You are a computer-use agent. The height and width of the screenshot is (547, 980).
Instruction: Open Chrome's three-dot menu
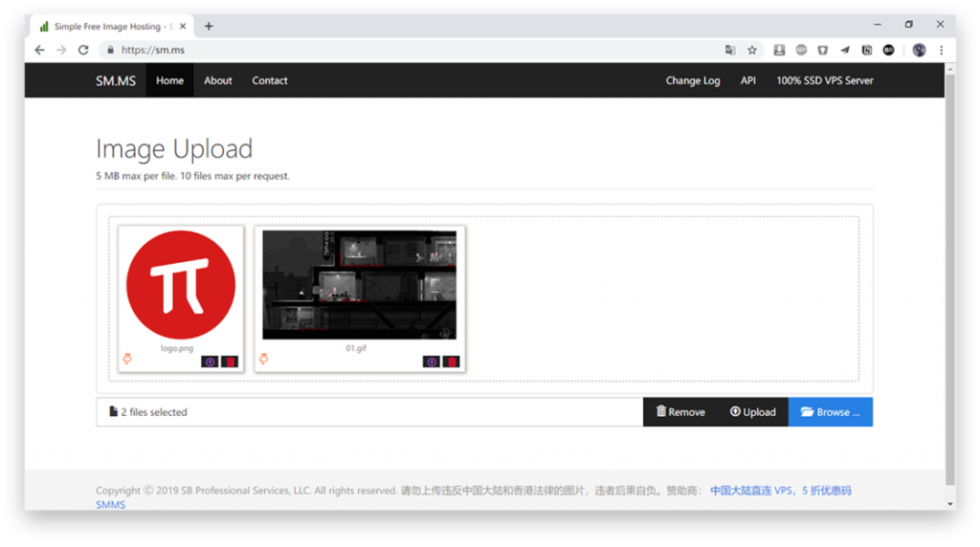click(942, 50)
